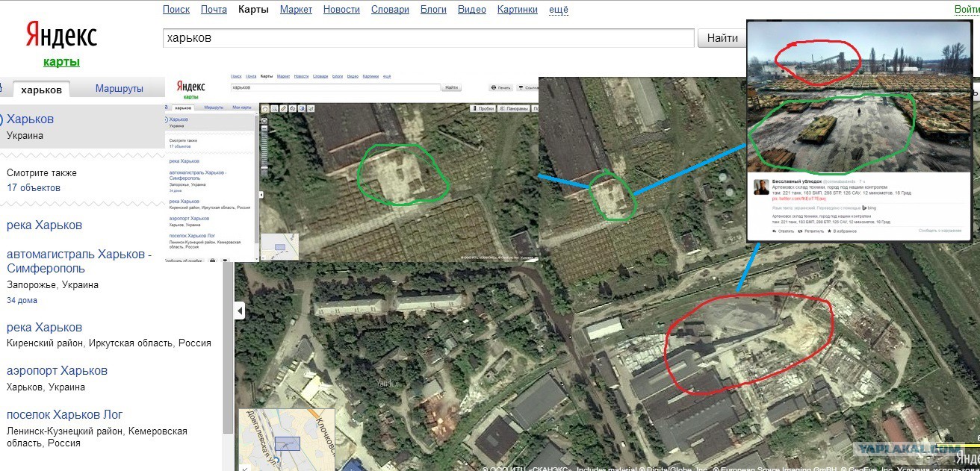980x471 pixels.
Task: Open Словари in the top navigation
Action: pos(390,10)
